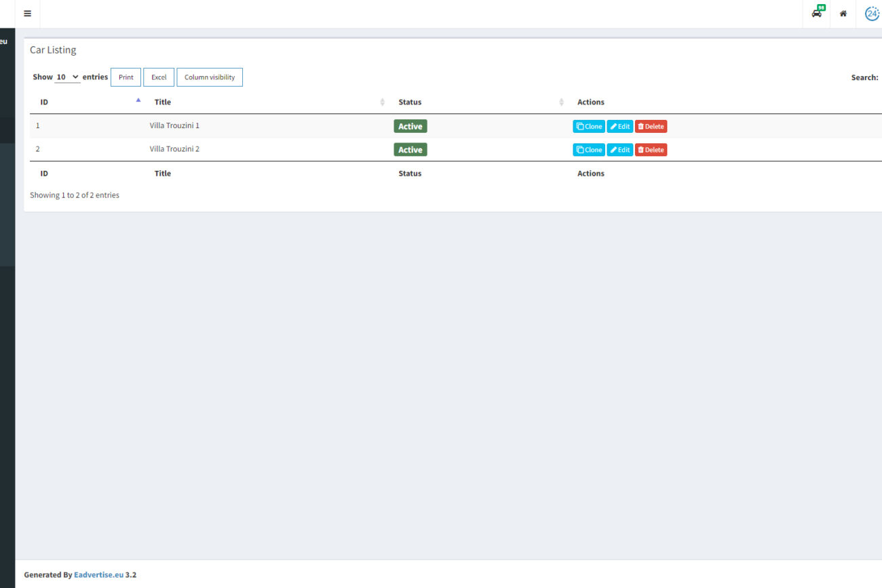This screenshot has height=588, width=882.
Task: Open the 24-hour clock icon
Action: click(x=871, y=14)
